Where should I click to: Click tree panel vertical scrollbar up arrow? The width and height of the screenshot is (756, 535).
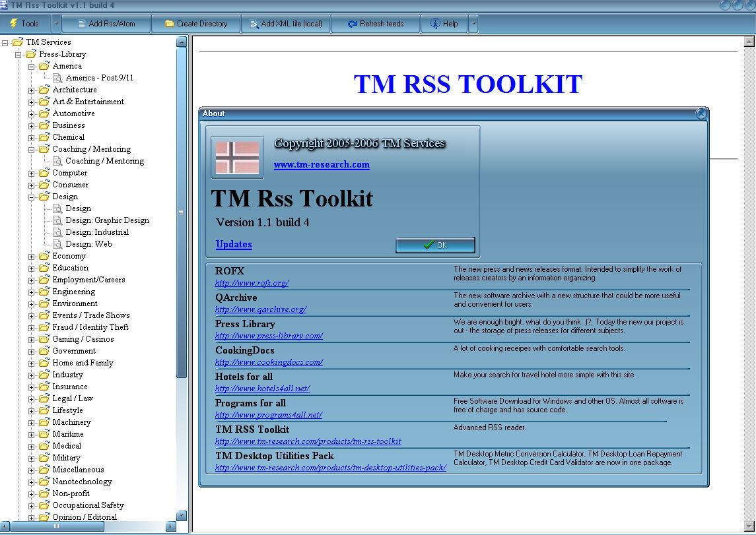coord(182,42)
